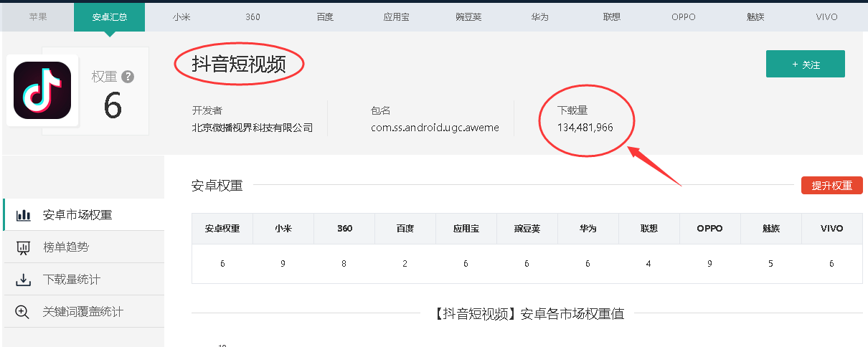Click the 联想 weight value 4
The height and width of the screenshot is (347, 868).
(x=649, y=264)
